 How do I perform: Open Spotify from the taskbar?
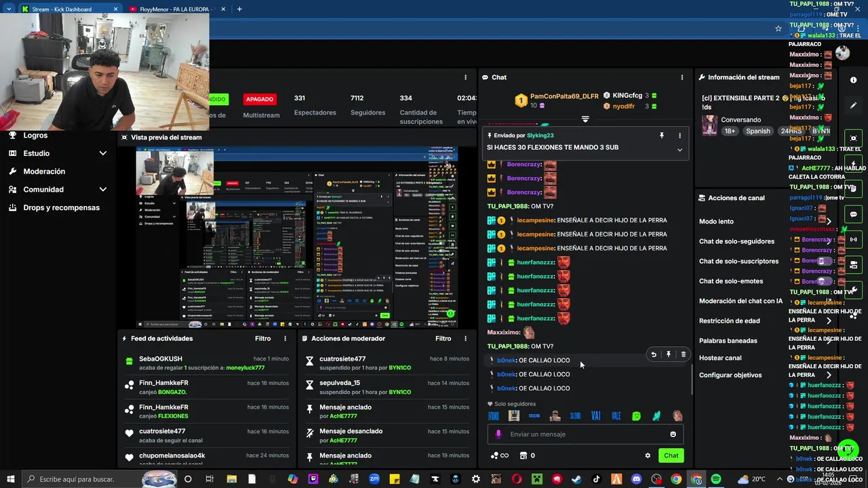pos(717,479)
